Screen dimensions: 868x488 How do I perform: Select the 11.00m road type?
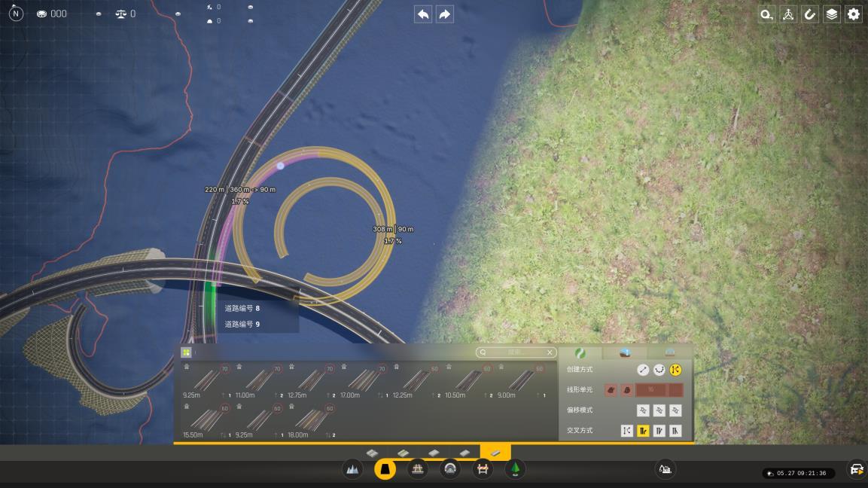tap(259, 381)
